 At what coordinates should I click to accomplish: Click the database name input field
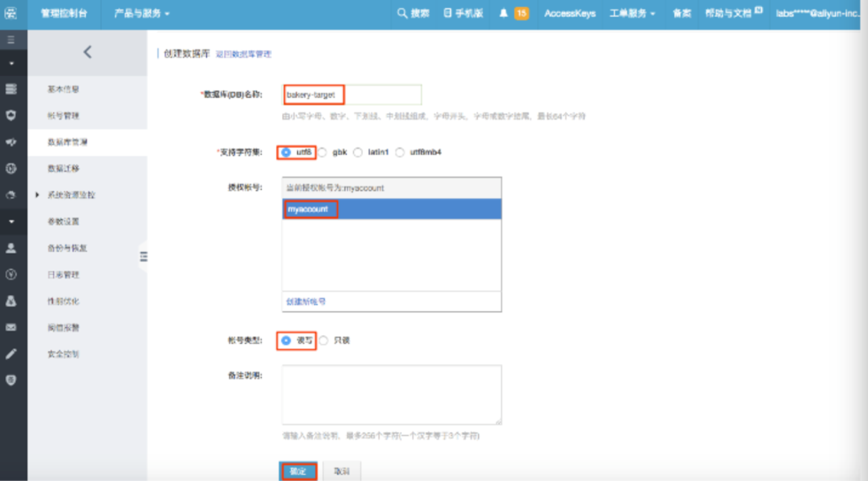(x=352, y=95)
